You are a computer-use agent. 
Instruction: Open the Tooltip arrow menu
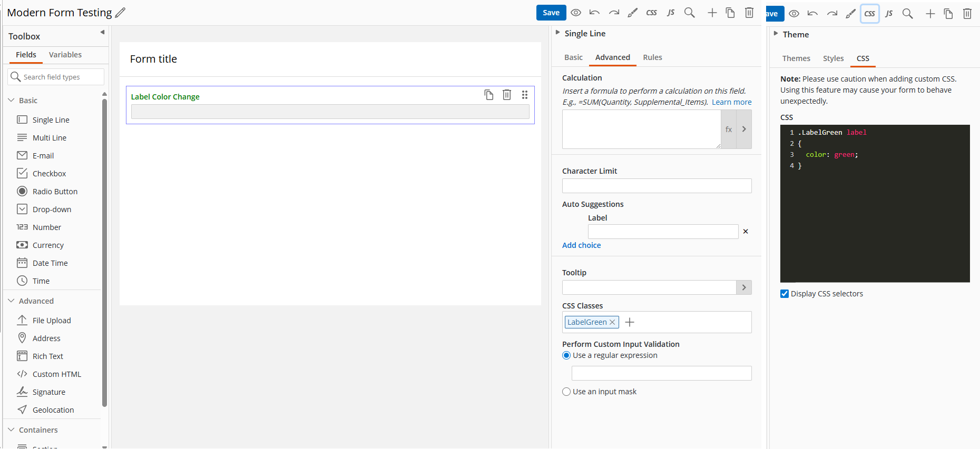[x=744, y=287]
